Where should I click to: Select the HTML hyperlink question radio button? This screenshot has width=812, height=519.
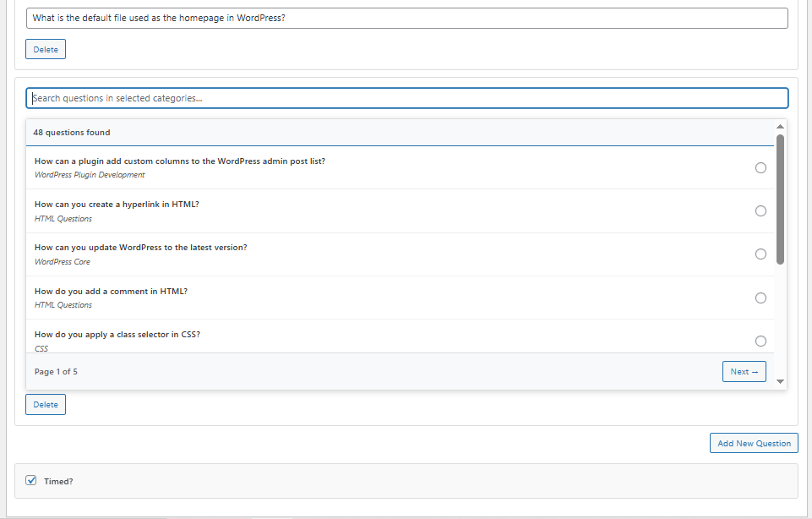[760, 210]
